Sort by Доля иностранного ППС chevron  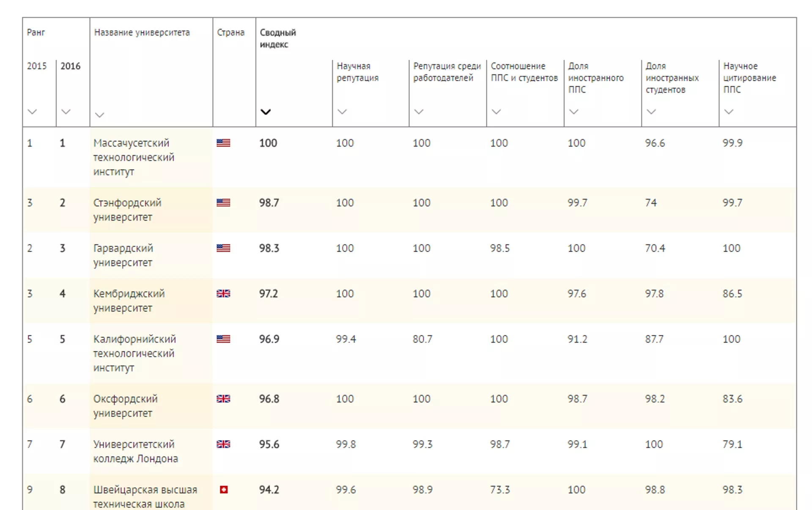pyautogui.click(x=573, y=112)
